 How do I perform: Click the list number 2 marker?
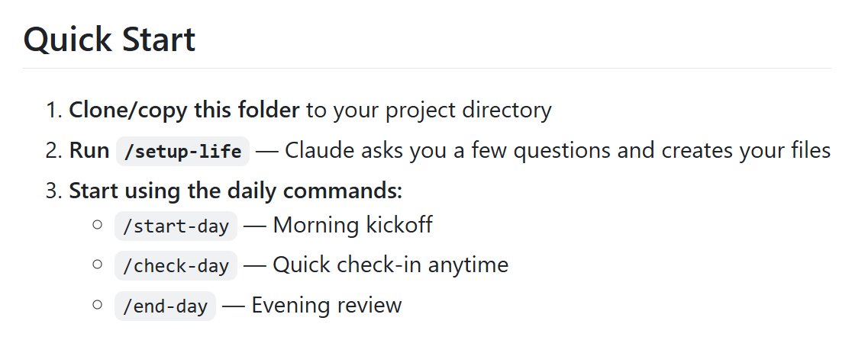53,151
